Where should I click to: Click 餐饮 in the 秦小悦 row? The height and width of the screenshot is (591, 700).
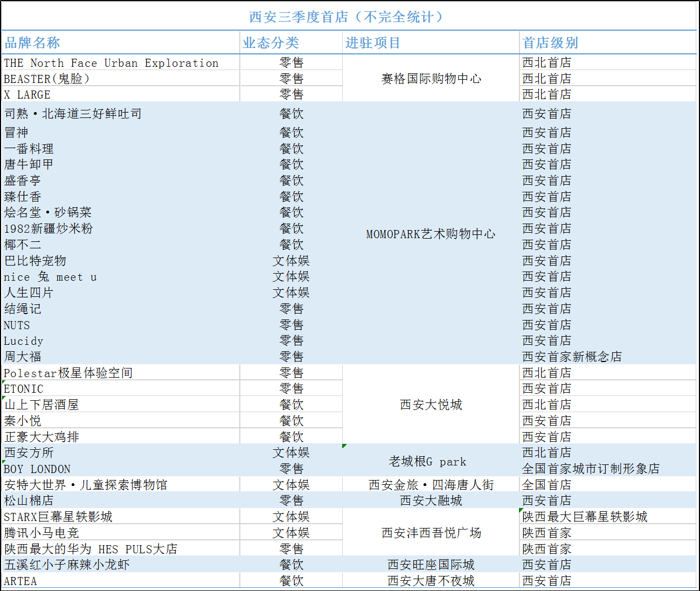(291, 421)
